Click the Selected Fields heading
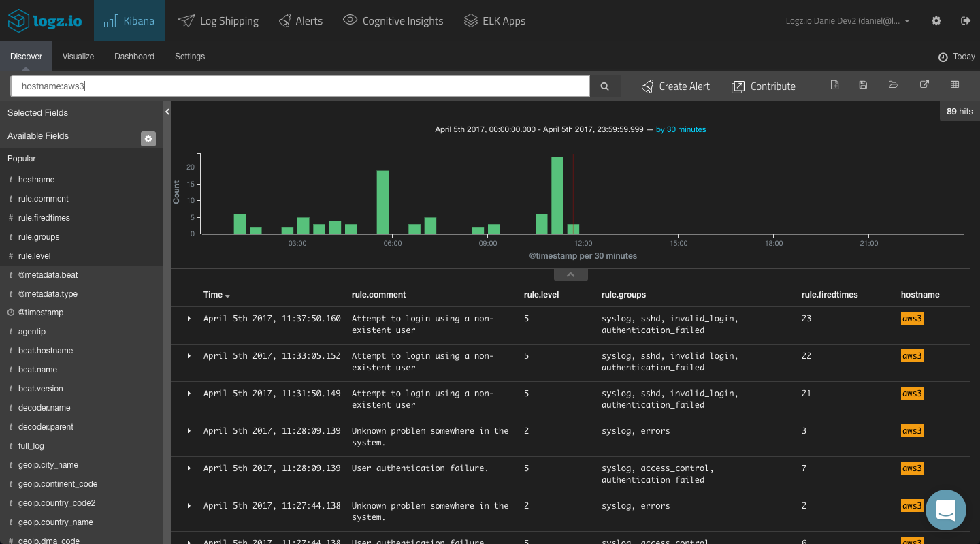This screenshot has width=980, height=544. pos(38,113)
